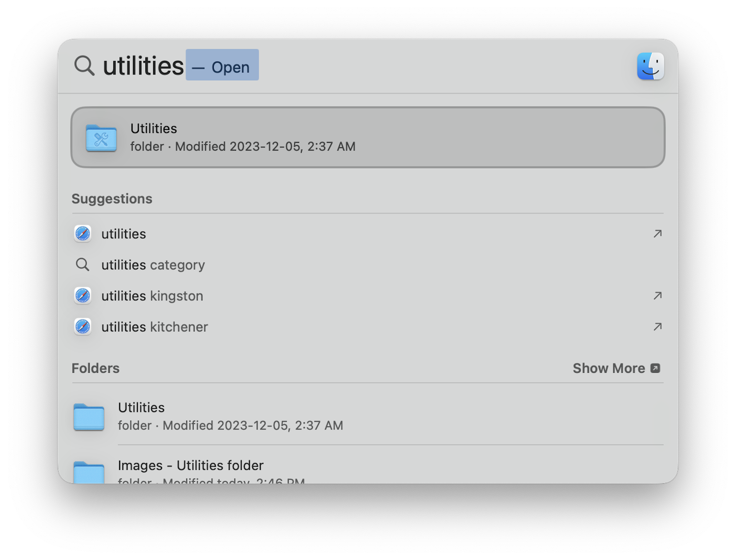
Task: Click the Finder icon in the top right
Action: (x=650, y=66)
